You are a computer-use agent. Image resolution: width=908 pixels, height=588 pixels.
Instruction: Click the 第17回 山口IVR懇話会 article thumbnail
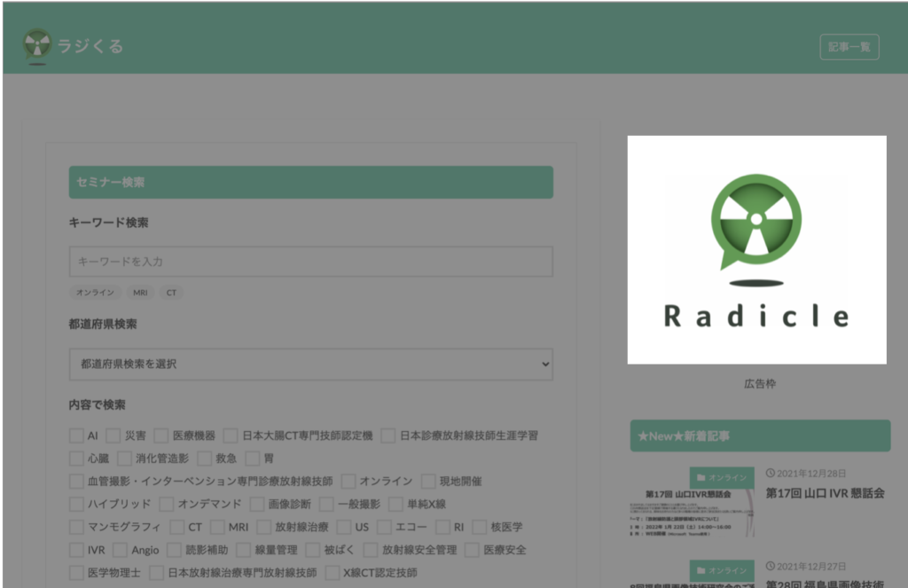(x=692, y=502)
